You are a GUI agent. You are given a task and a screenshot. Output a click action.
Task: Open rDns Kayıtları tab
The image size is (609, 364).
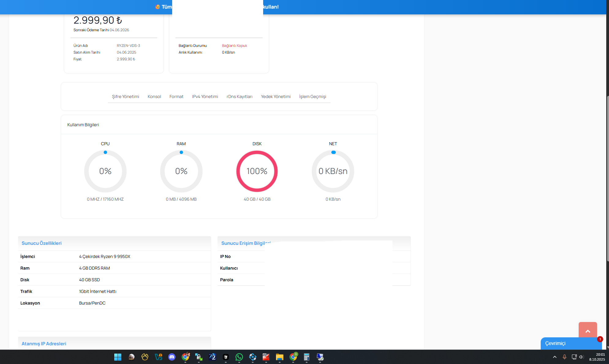pos(239,97)
